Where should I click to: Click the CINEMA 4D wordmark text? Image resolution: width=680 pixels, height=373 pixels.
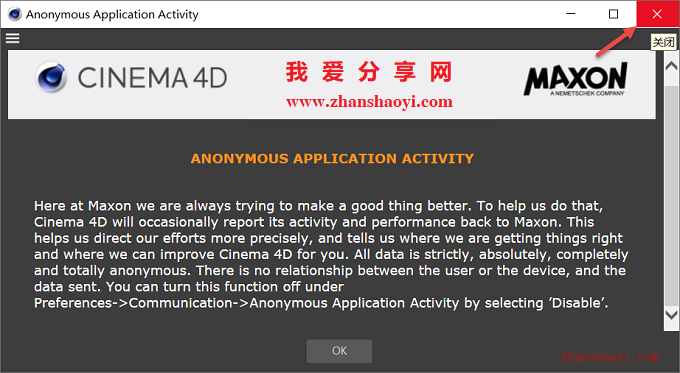152,78
